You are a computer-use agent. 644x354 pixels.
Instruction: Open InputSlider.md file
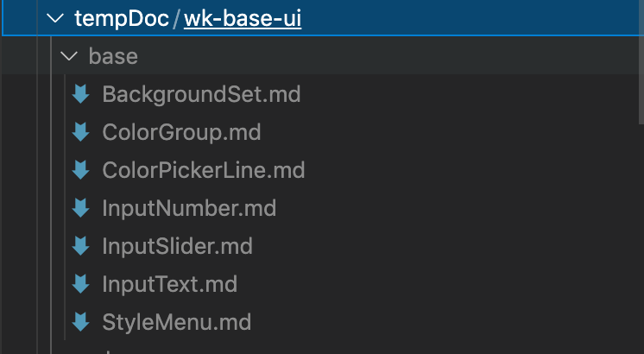[178, 246]
